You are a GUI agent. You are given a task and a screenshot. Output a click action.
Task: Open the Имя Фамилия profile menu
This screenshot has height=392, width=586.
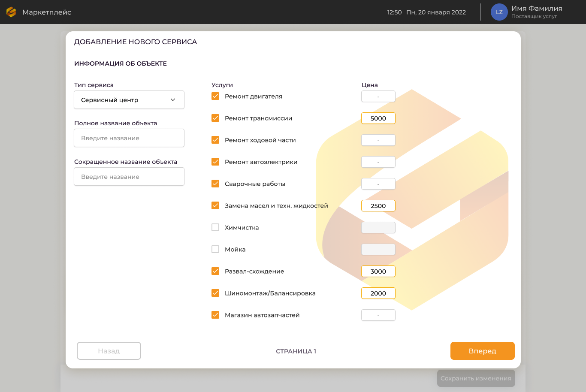536,12
